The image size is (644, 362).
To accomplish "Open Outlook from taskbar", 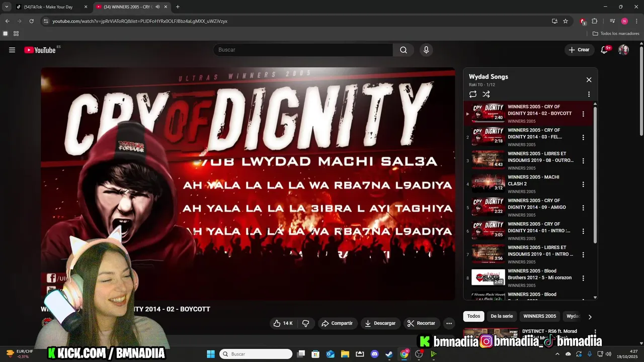I will click(x=330, y=354).
